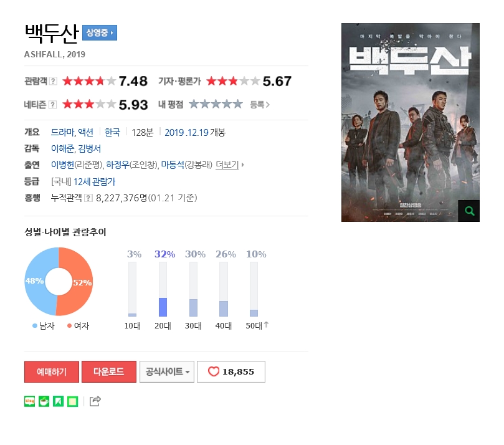Click the yellow memo share icon
Viewport: 504px width, 445px height.
[x=72, y=401]
